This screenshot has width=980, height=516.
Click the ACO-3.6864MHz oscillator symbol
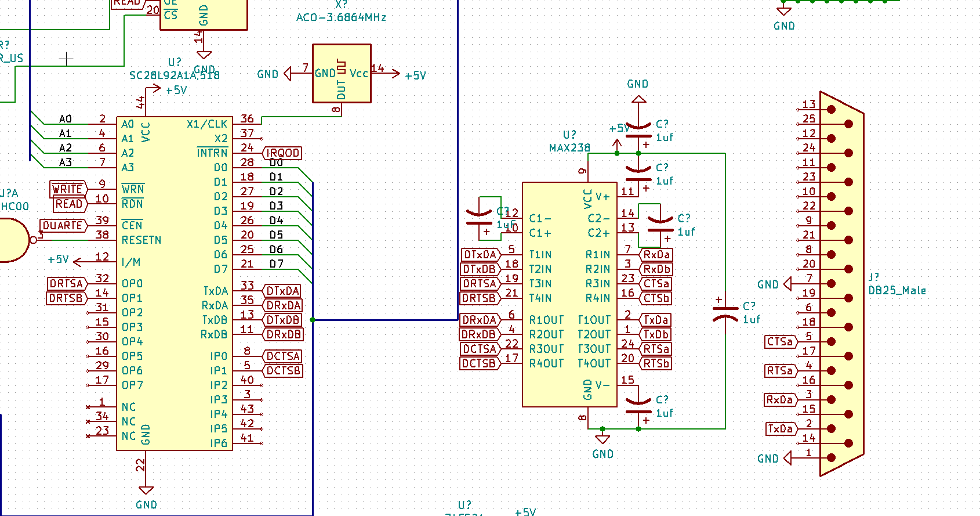tap(342, 73)
